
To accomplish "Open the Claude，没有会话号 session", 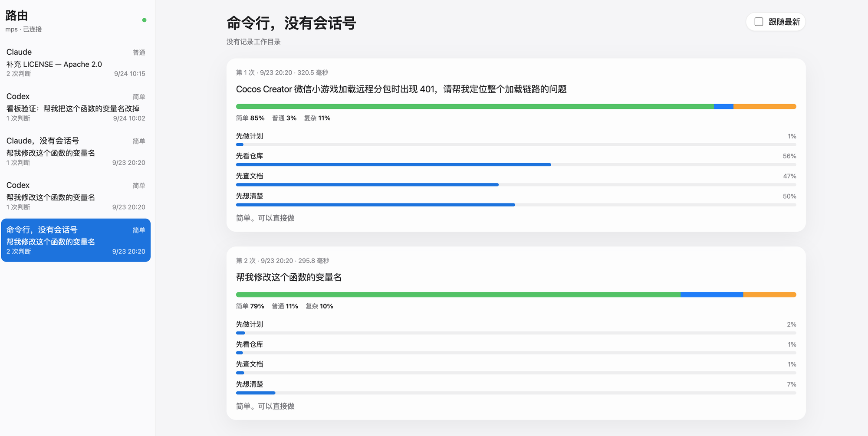I will (76, 151).
